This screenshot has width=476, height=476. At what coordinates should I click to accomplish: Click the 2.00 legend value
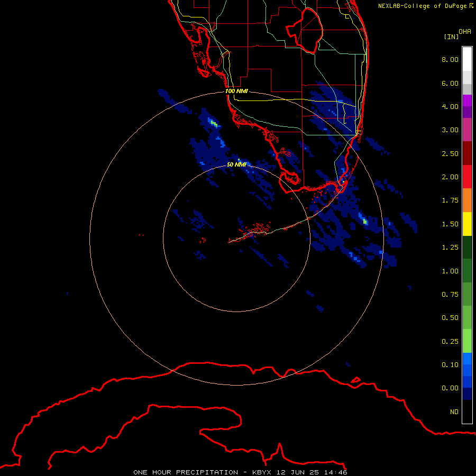point(450,177)
